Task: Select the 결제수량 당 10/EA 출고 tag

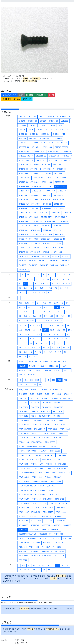Action: coord(11,99)
